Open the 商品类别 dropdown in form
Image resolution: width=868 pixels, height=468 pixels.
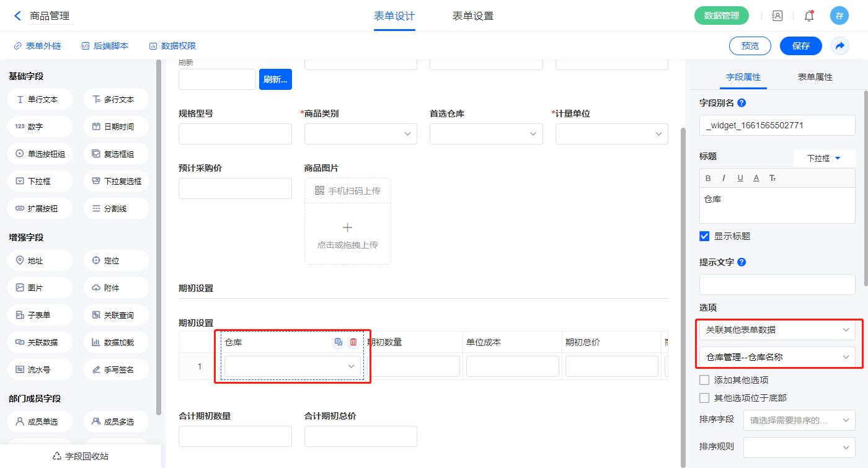[x=360, y=134]
